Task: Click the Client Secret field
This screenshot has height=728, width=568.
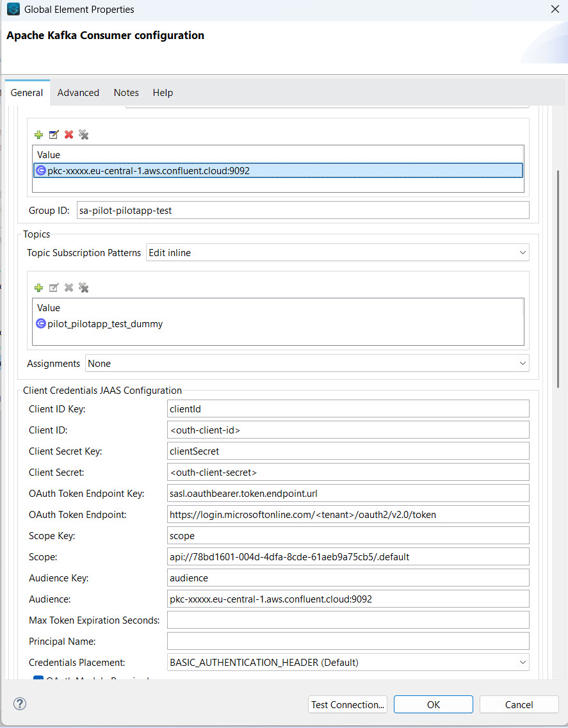Action: point(348,472)
